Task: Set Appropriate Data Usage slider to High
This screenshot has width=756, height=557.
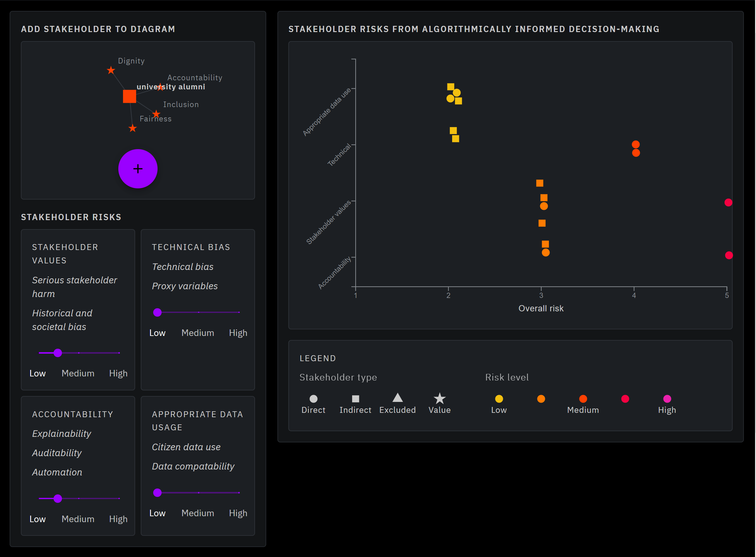Action: (239, 492)
